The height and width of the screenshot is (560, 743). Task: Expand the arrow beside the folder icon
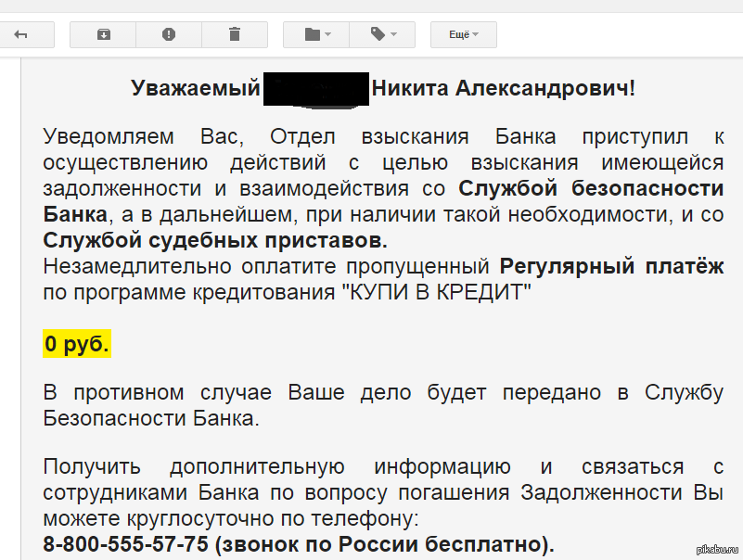(x=328, y=35)
